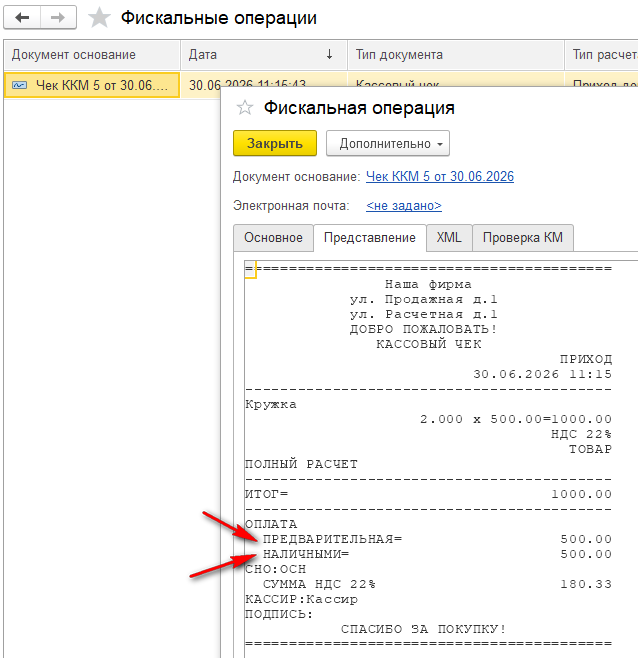638x658 pixels.
Task: Click the 30.06.2026 11:15 receipt date
Action: pos(543,374)
